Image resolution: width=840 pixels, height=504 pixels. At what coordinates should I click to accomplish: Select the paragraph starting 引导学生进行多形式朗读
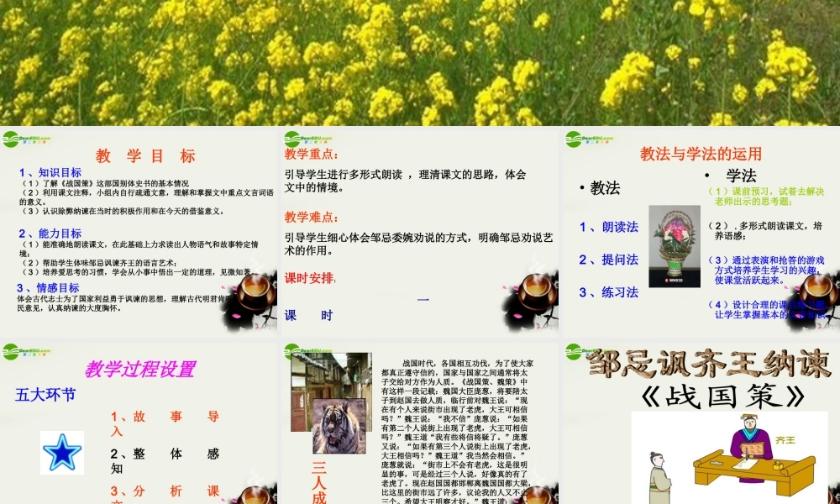pyautogui.click(x=406, y=181)
